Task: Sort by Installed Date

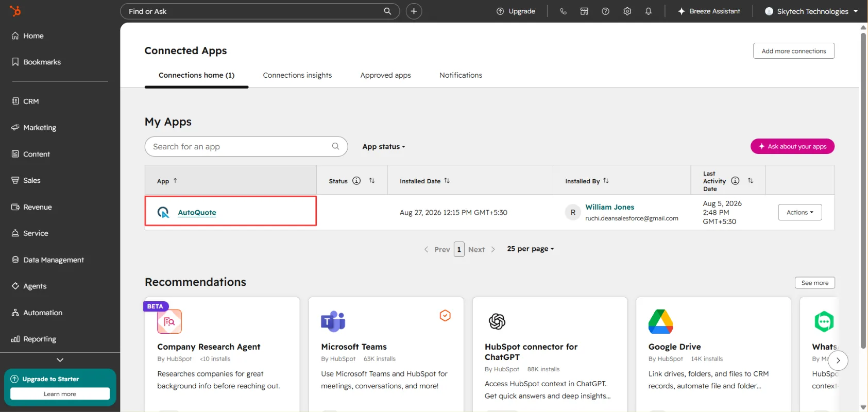Action: 447,181
